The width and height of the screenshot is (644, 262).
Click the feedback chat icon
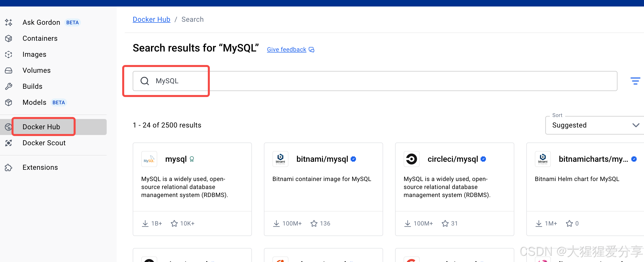[x=311, y=49]
